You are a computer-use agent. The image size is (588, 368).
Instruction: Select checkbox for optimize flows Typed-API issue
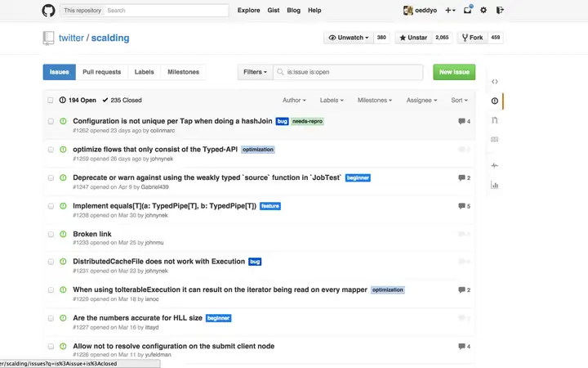tap(51, 150)
